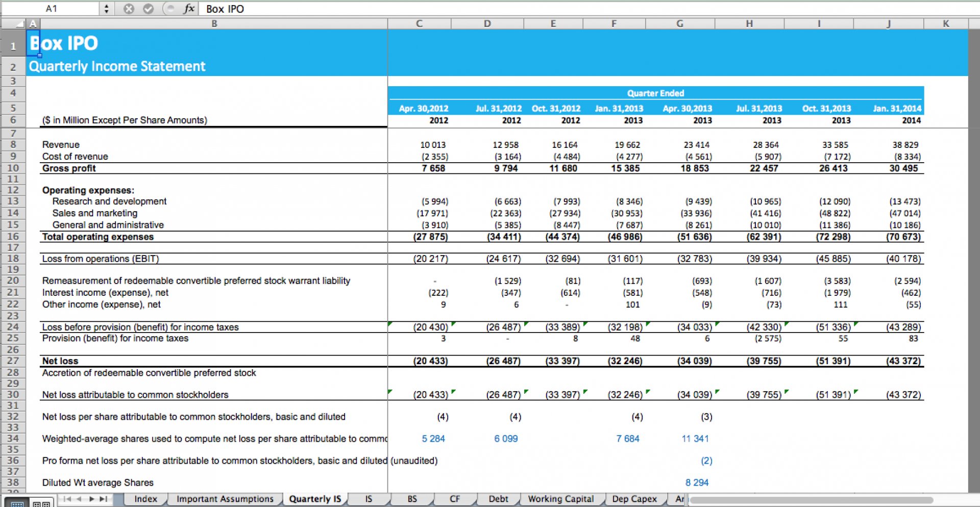Screen dimensions: 980x507
Task: Click the Other income (expense), net label
Action: (x=101, y=305)
